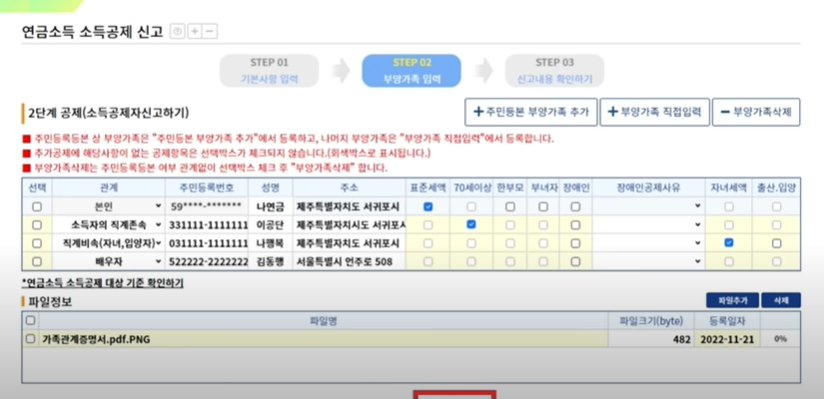The width and height of the screenshot is (824, 399).
Task: Click the resident number 59****-******* field
Action: point(207,207)
